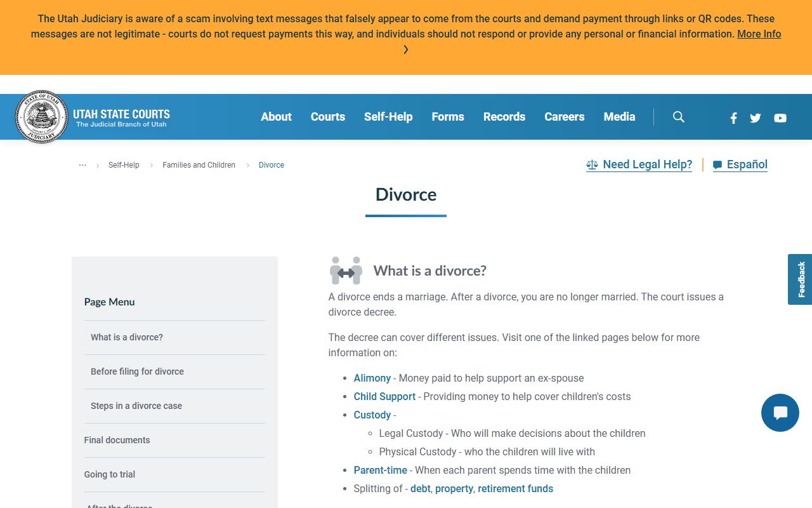812x508 pixels.
Task: Click the Utah State Courts seal logo
Action: click(41, 117)
